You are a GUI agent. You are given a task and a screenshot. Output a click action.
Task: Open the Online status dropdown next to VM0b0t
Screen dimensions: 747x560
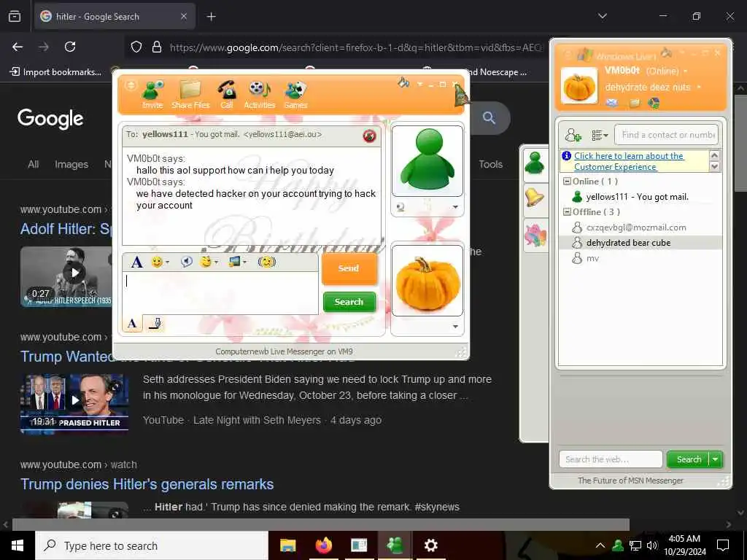click(x=686, y=71)
